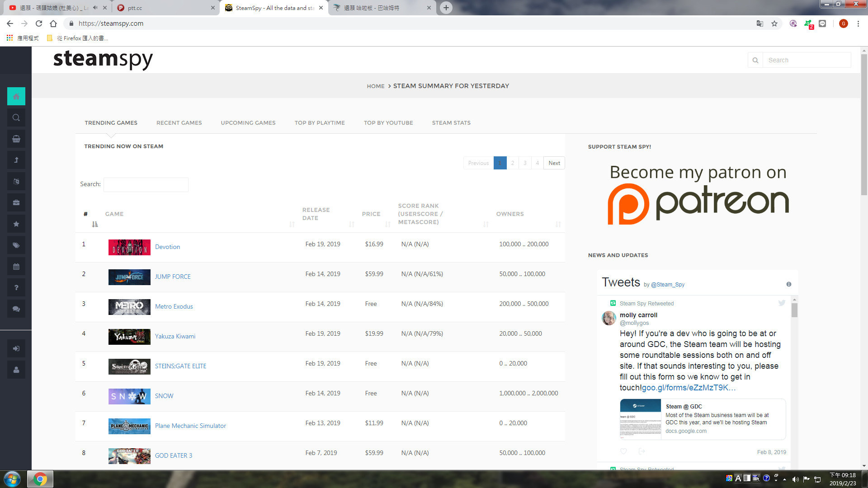Switch to the Trending Games tab

(111, 123)
